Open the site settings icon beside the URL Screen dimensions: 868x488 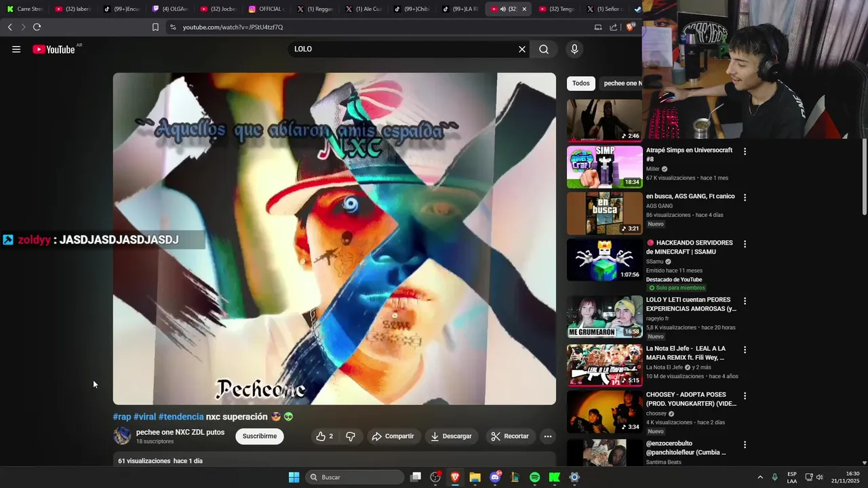tap(173, 27)
